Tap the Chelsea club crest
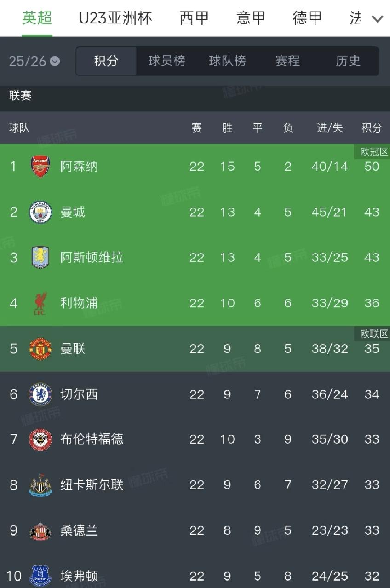390x588 pixels. [x=40, y=394]
